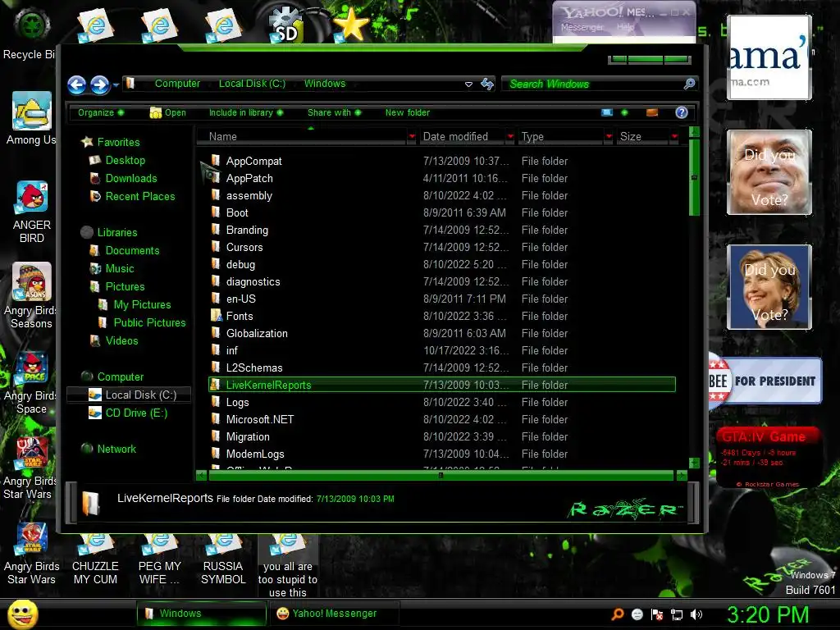840x630 pixels.
Task: Open the address bar history dropdown
Action: pos(468,84)
